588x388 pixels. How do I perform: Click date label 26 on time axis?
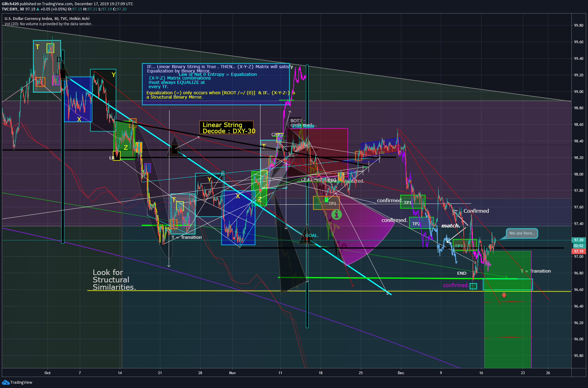point(548,373)
